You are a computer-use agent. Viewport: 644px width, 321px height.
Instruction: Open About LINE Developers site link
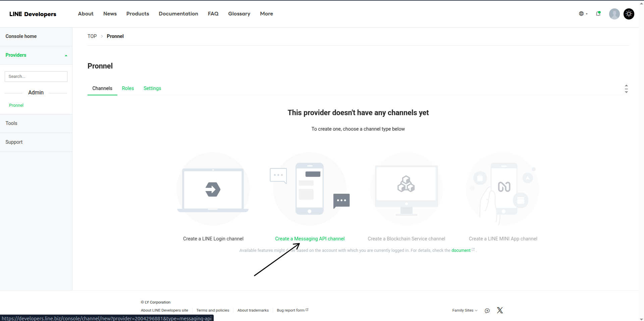point(164,310)
